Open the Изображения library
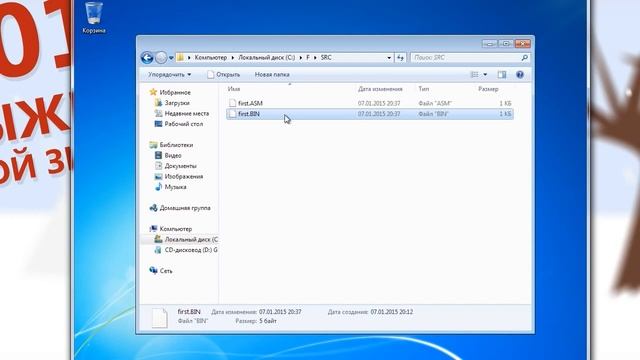 point(184,177)
